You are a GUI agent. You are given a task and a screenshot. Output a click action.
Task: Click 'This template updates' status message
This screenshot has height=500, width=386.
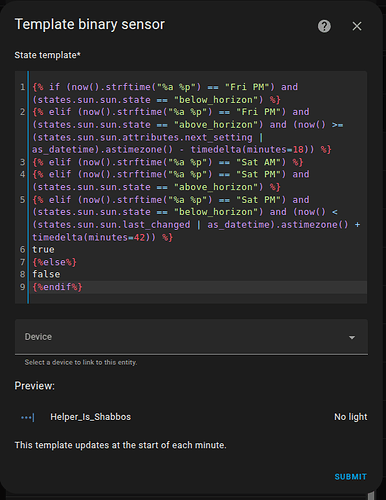pos(120,445)
